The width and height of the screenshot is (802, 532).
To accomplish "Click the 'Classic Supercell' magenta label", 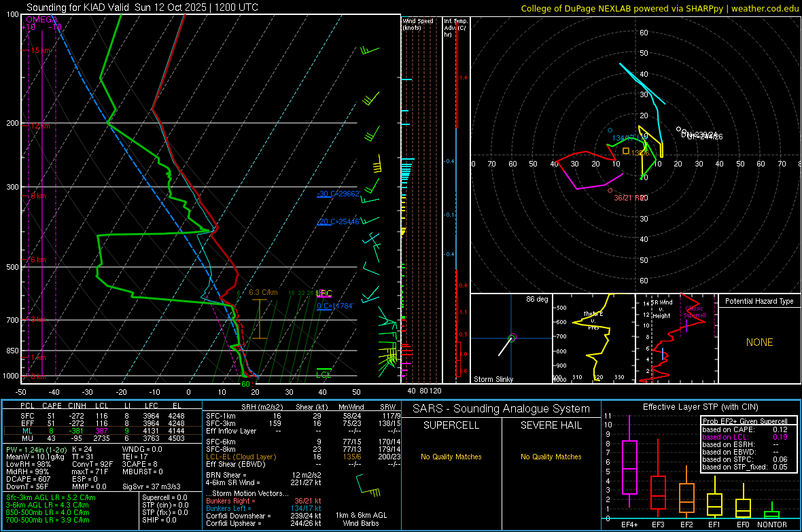I will click(x=694, y=312).
